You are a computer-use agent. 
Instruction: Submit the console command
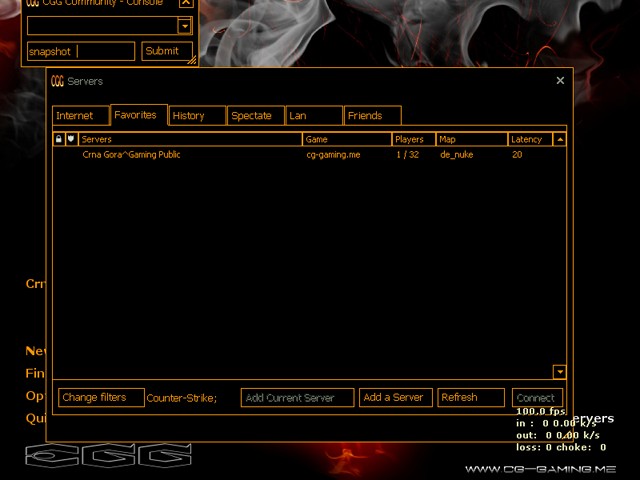[167, 51]
